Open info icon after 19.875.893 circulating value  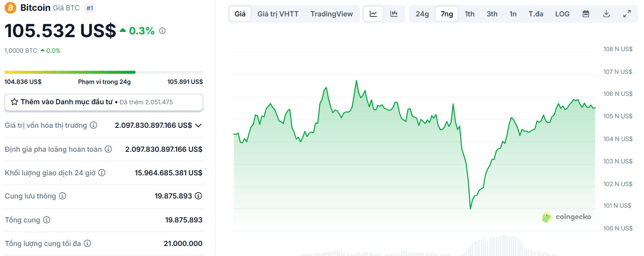(x=199, y=196)
